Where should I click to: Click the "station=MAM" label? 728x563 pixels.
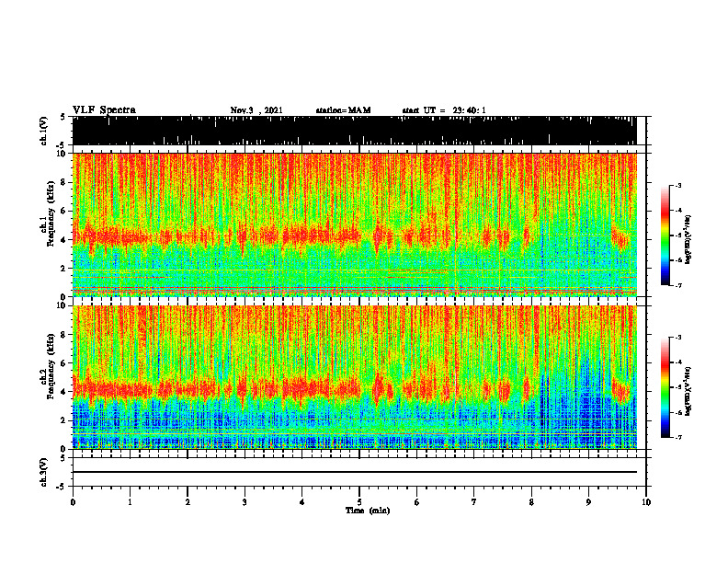pos(343,110)
